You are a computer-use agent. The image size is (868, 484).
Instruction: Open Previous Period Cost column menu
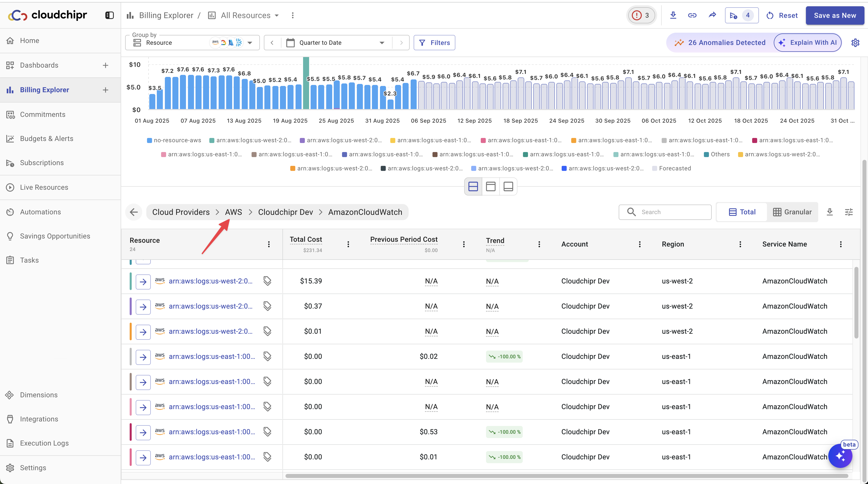point(464,244)
